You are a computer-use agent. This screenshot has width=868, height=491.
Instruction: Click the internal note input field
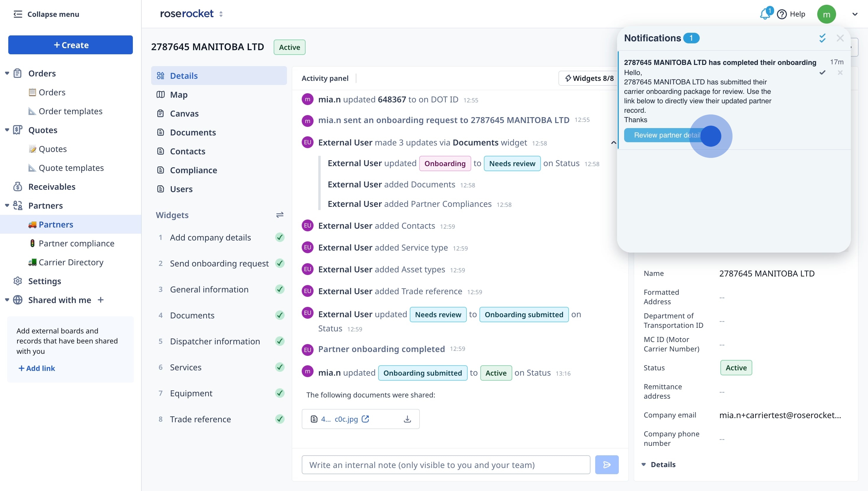[446, 465]
